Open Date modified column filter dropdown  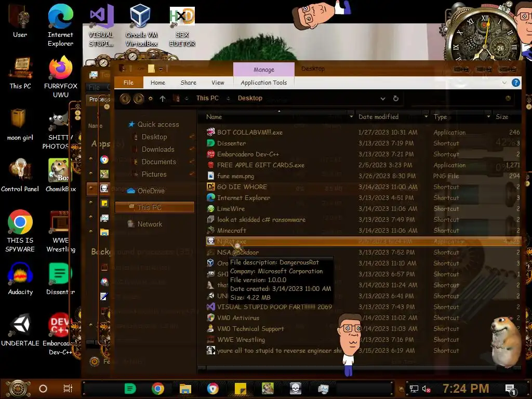(426, 117)
